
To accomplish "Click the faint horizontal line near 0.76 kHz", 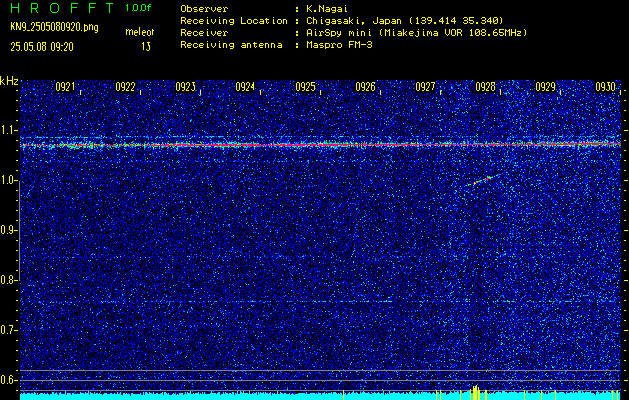I will [320, 301].
